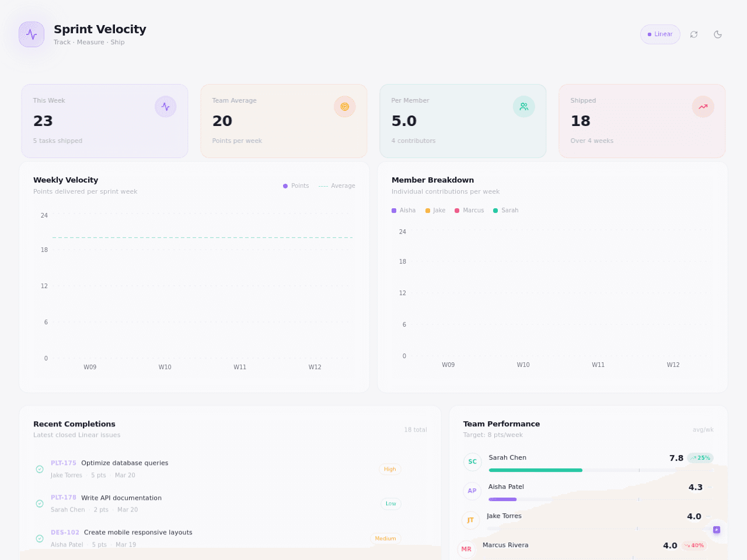Click the check icon beside PLT-175
This screenshot has height=560, width=747.
(x=40, y=469)
